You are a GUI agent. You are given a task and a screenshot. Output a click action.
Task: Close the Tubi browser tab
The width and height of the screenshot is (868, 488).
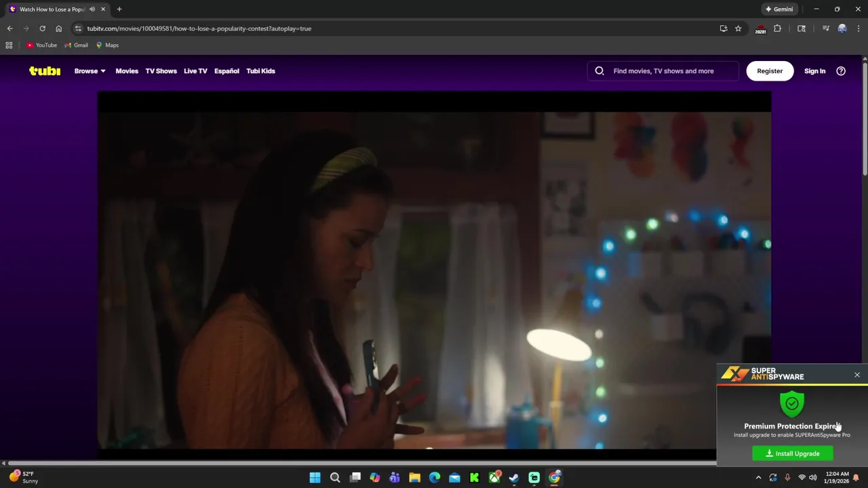click(x=103, y=9)
